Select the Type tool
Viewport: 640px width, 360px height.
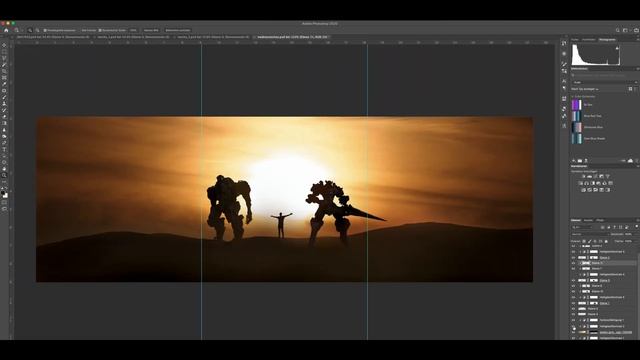coord(4,149)
